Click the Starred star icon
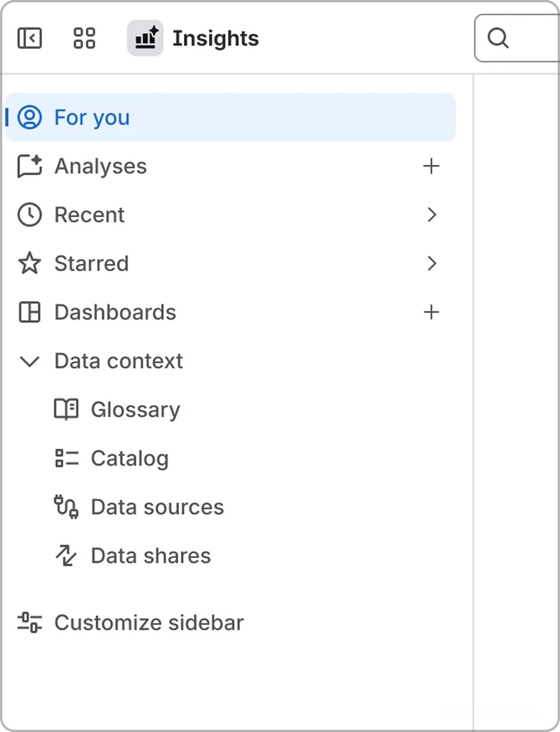 click(30, 263)
